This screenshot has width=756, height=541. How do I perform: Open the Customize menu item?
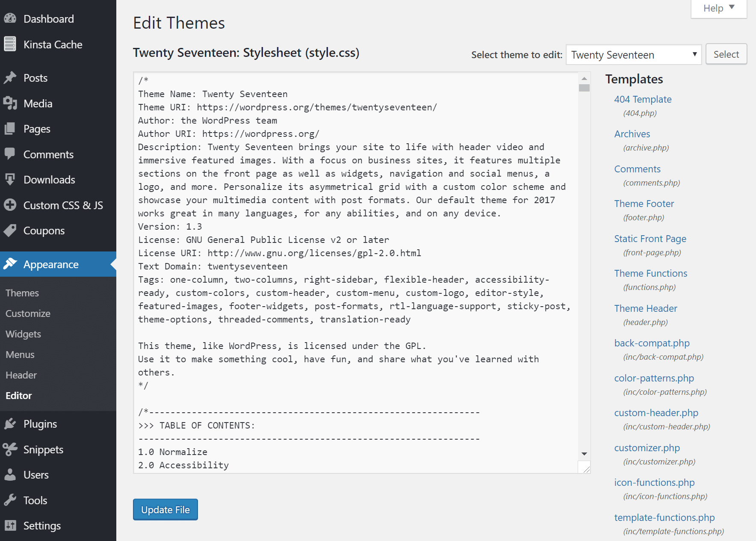[x=27, y=313]
